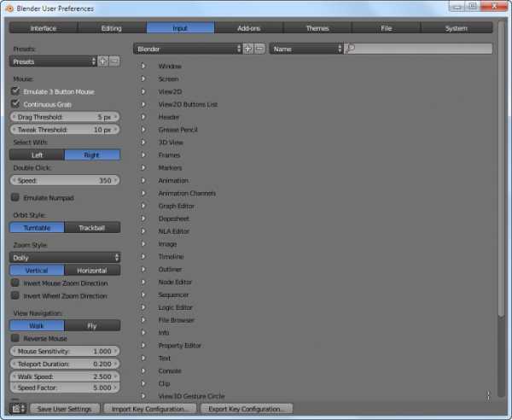
Task: Expand the Console keymap section
Action: point(143,370)
